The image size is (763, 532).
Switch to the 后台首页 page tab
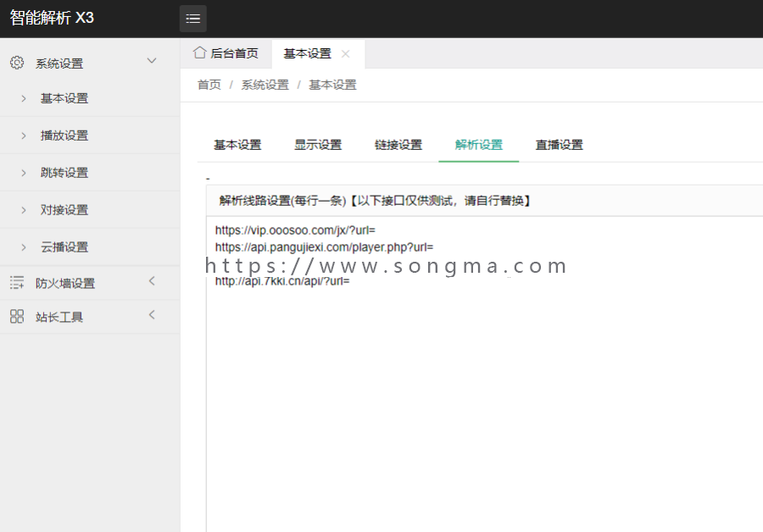226,53
